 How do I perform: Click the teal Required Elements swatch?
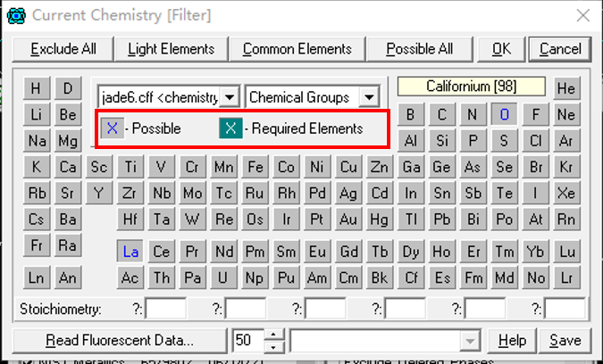point(230,128)
